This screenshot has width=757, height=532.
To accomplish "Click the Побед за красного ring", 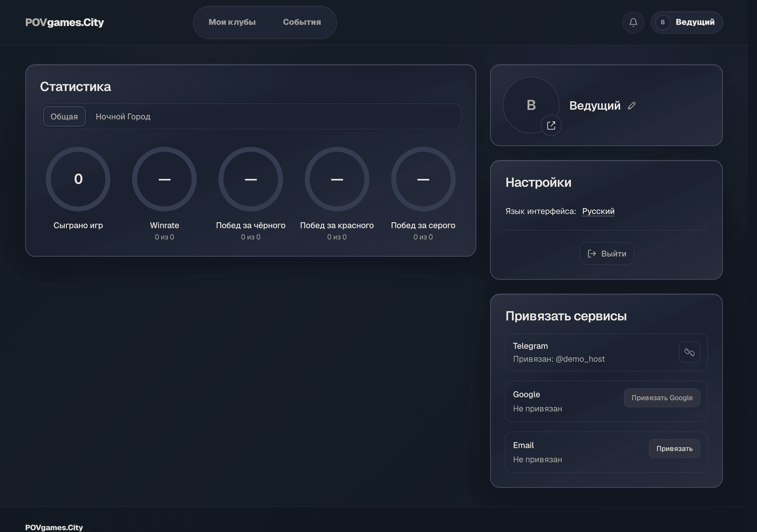I will pos(337,179).
